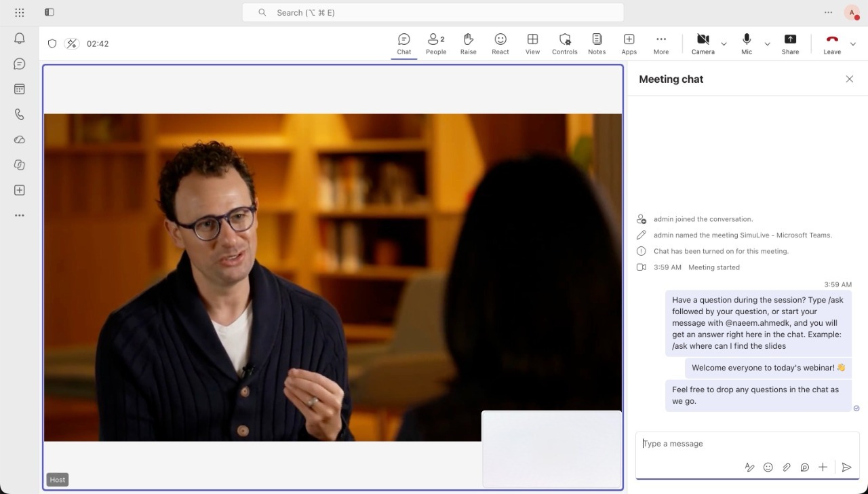
Task: Turn on the Camera
Action: pyautogui.click(x=703, y=43)
